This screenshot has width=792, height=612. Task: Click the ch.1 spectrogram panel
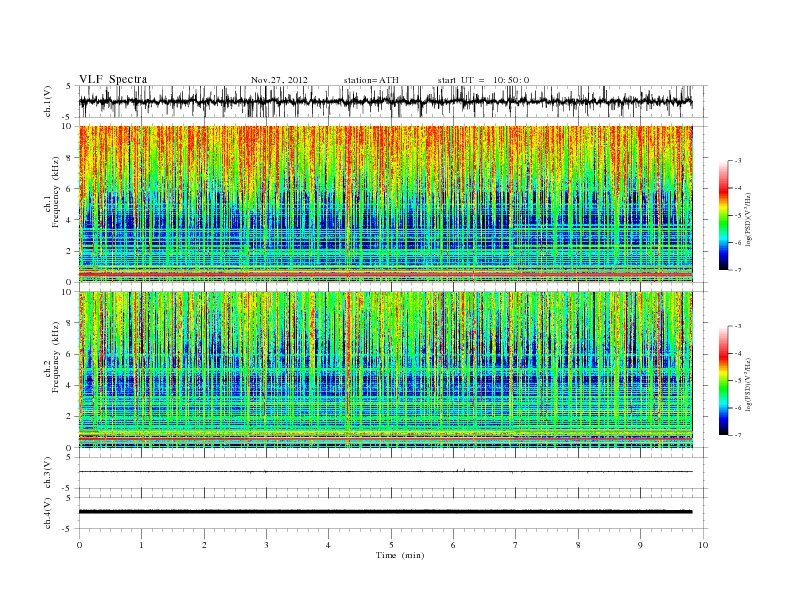coord(386,204)
